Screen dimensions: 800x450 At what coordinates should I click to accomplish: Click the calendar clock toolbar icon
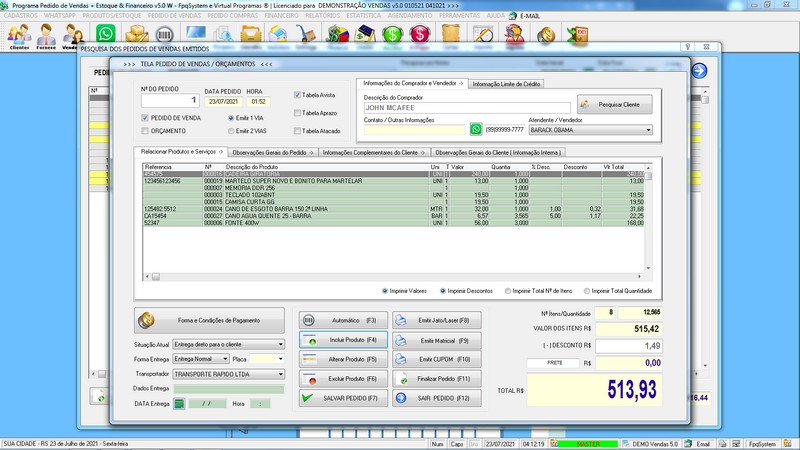point(483,34)
